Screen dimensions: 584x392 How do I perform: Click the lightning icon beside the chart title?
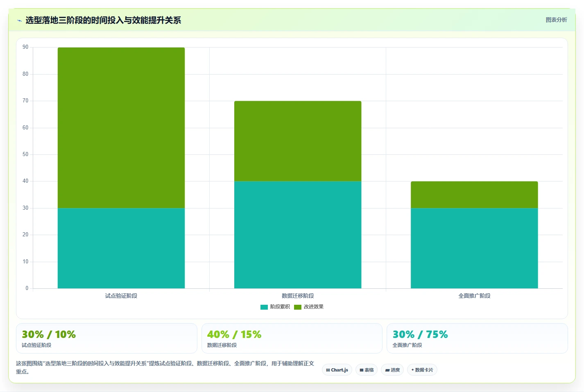click(x=19, y=20)
